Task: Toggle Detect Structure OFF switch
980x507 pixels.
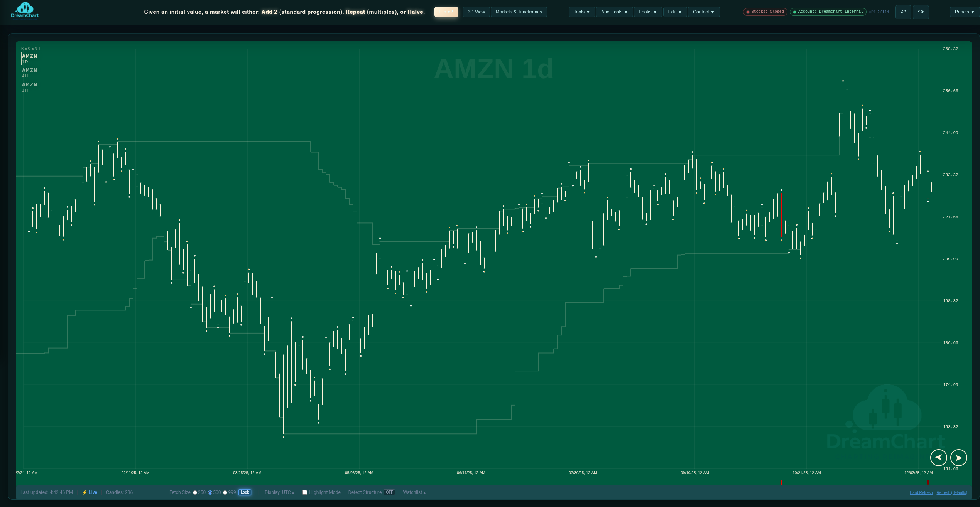Action: click(389, 492)
